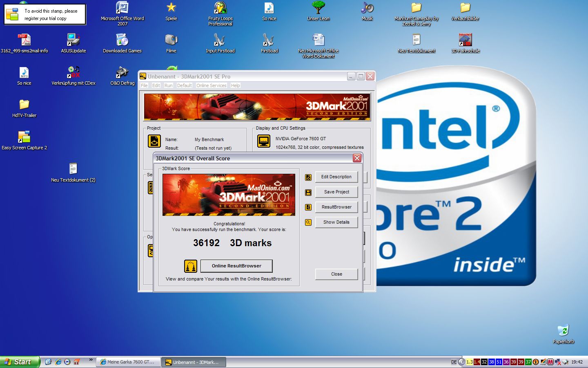Open the Papierkorb recycle bin
Screen dimensions: 588x368
[x=563, y=334]
